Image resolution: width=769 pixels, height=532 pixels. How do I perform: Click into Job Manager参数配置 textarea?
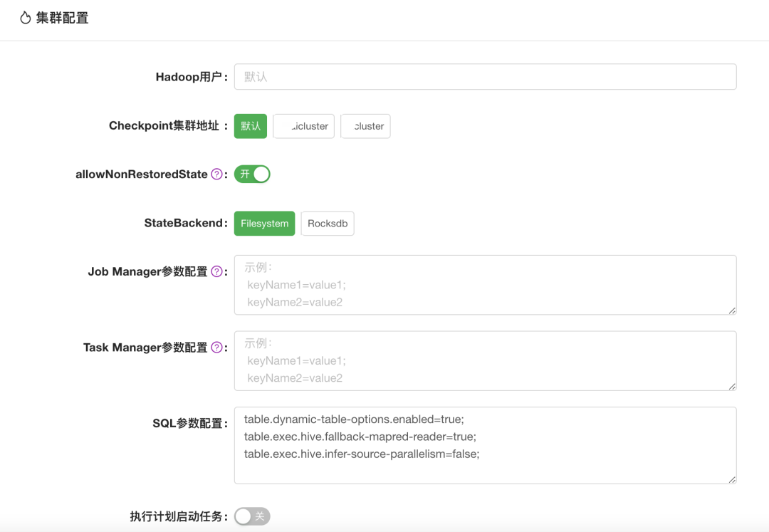pyautogui.click(x=485, y=285)
